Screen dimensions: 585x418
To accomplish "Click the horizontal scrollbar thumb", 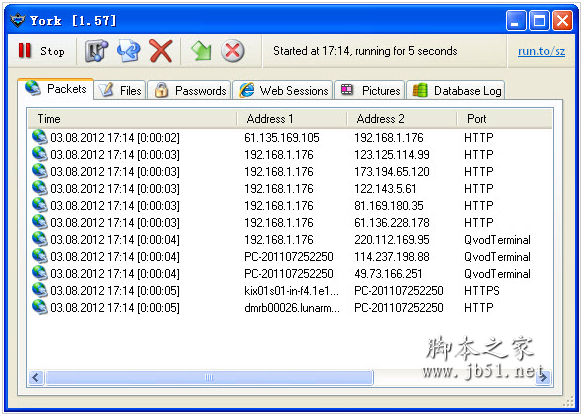I will point(209,377).
